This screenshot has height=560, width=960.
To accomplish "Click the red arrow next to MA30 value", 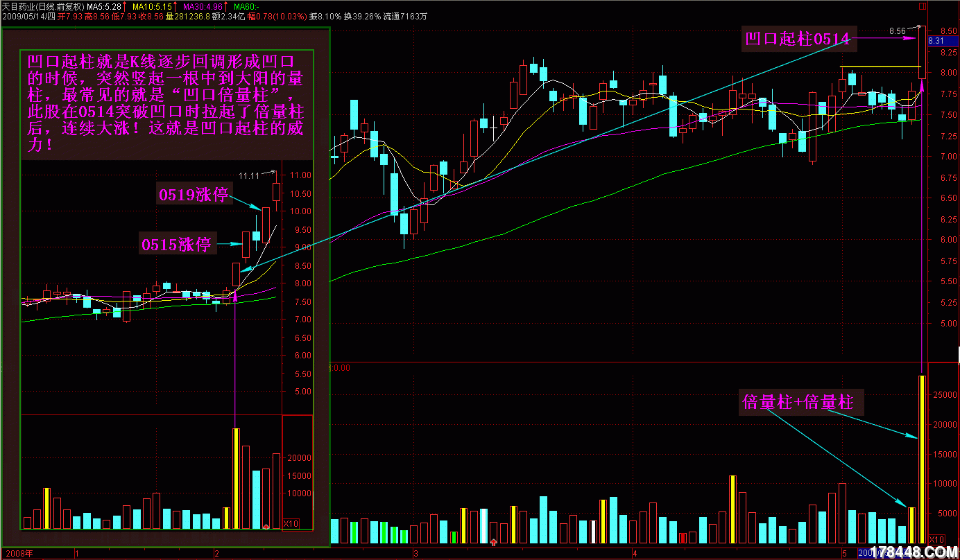I will (225, 7).
